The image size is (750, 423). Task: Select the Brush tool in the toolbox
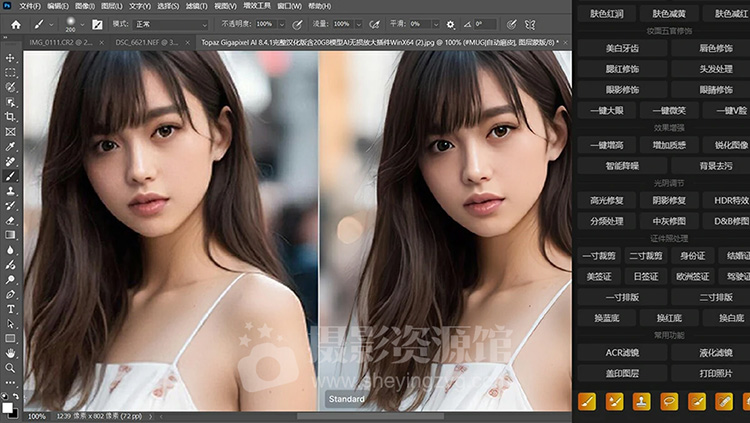(x=10, y=175)
